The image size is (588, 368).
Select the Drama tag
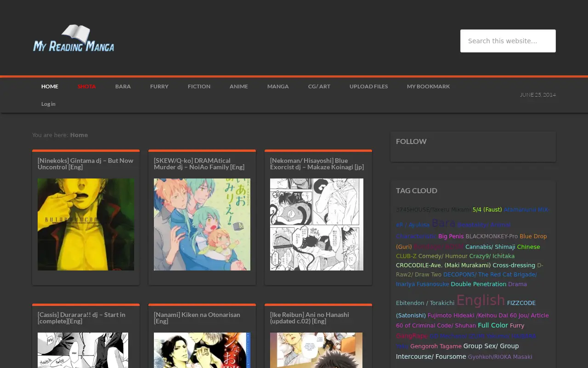517,284
